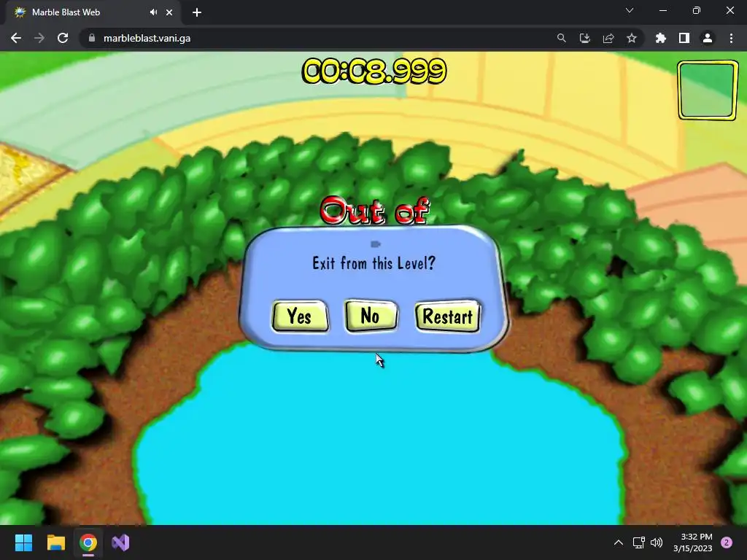Viewport: 747px width, 560px height.
Task: Open the Chrome three-dot menu
Action: pyautogui.click(x=731, y=38)
